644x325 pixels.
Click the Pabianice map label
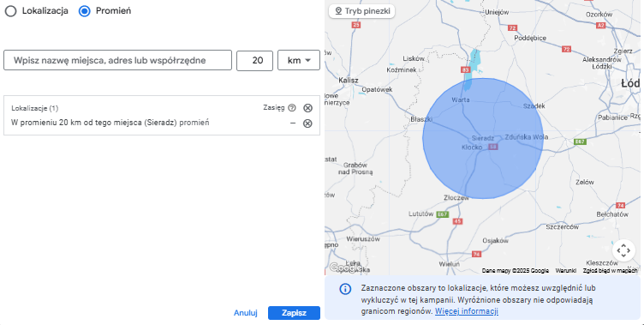click(613, 117)
